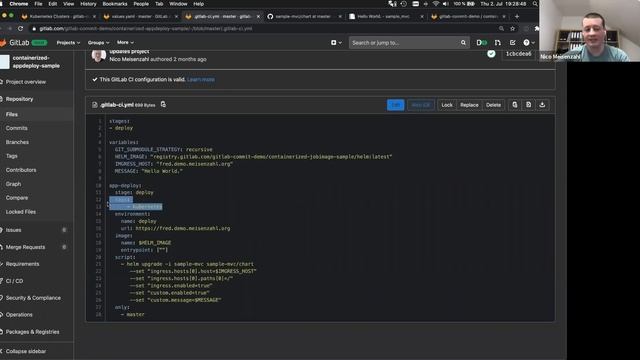Image resolution: width=640 pixels, height=360 pixels.
Task: Open Branches in sidebar
Action: point(17,142)
